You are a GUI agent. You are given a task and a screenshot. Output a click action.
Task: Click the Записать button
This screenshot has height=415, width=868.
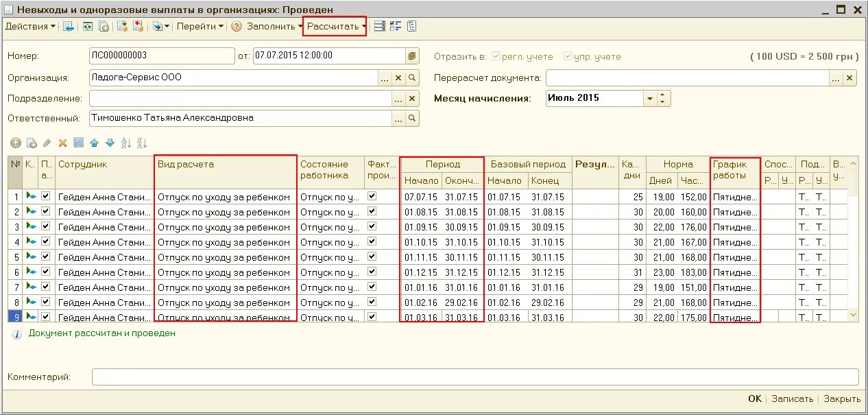[x=792, y=399]
